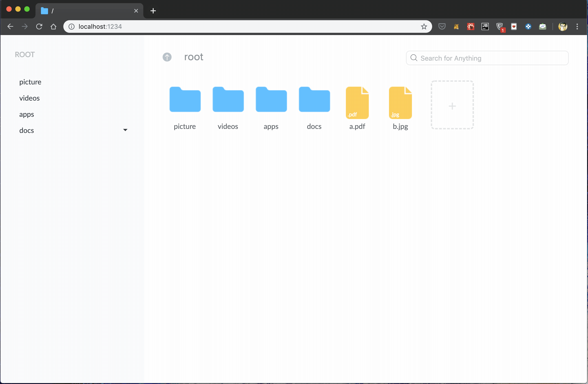Click the docs dropdown arrow
Screen dimensions: 588x384
pos(125,130)
